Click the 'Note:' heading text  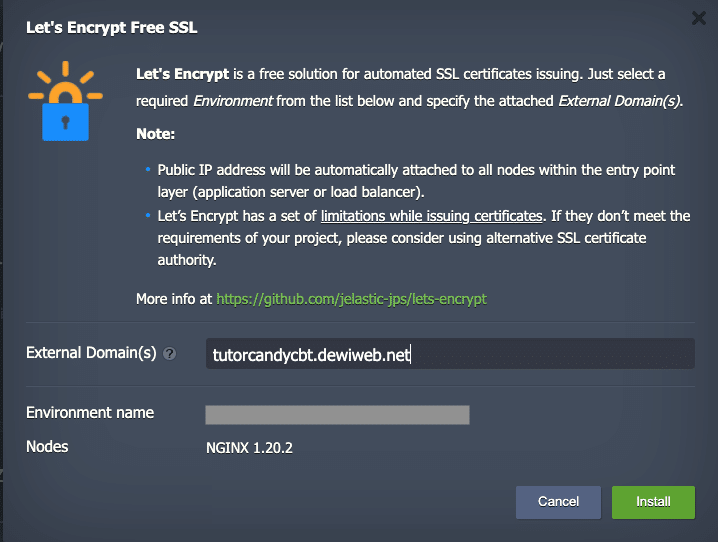click(156, 134)
